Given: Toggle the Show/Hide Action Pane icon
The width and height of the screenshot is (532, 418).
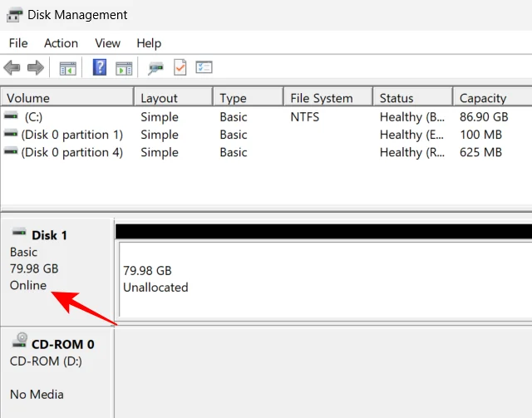Looking at the screenshot, I should [124, 68].
